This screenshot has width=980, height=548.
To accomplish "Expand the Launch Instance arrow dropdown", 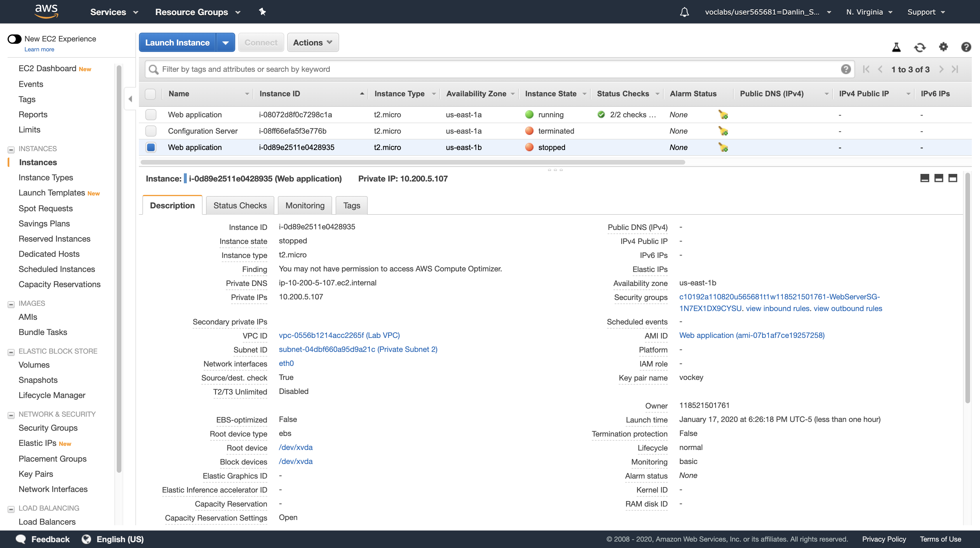I will pyautogui.click(x=225, y=43).
